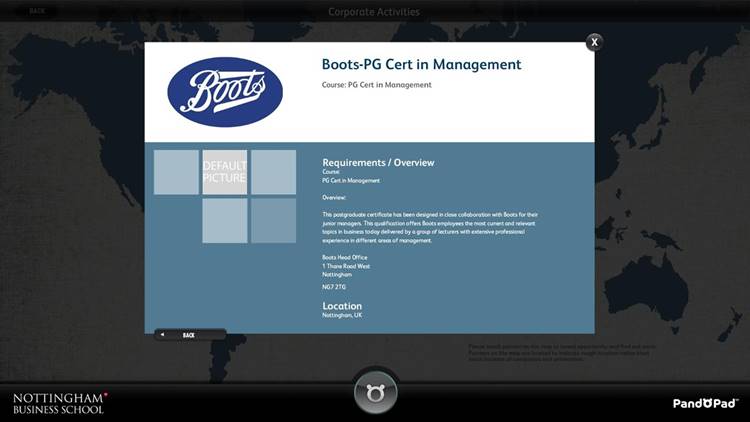
Task: Click the Requirements / Overview heading
Action: tap(378, 163)
